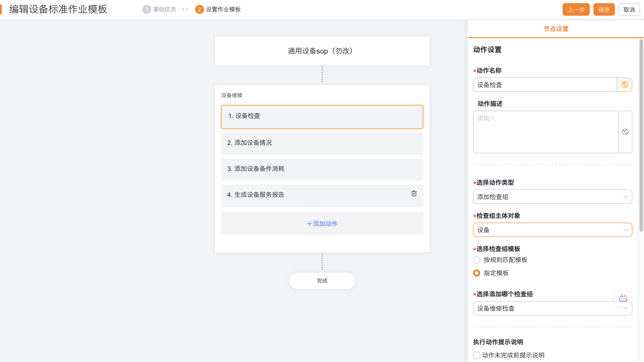This screenshot has width=644, height=362.
Task: Click 取消 button
Action: pyautogui.click(x=629, y=10)
